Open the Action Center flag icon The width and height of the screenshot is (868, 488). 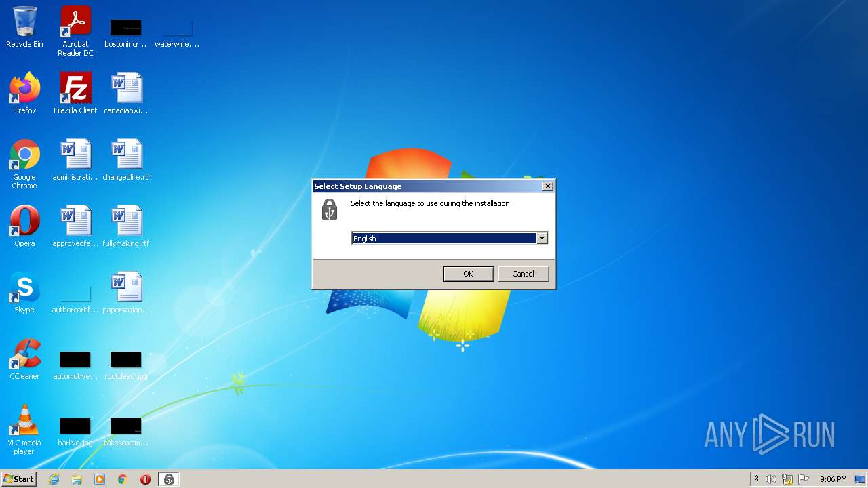click(x=804, y=479)
